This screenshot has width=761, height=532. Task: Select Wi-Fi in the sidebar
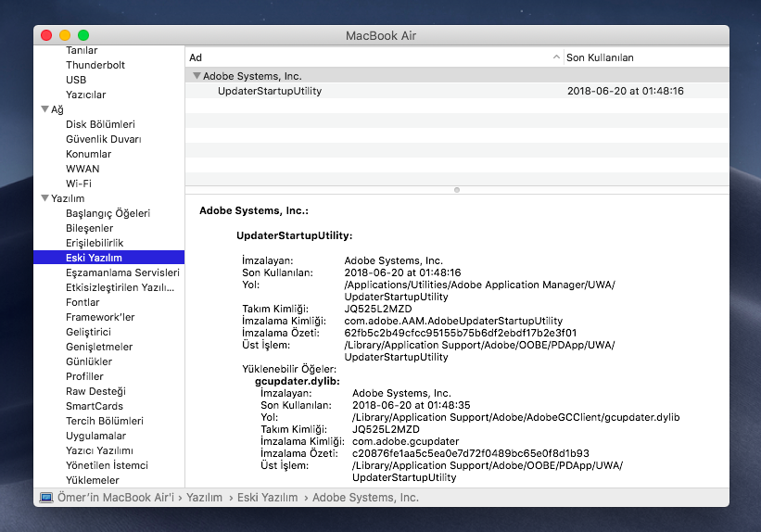tap(79, 184)
